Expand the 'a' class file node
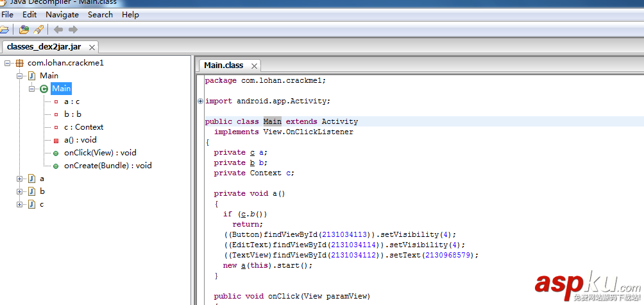 click(20, 179)
